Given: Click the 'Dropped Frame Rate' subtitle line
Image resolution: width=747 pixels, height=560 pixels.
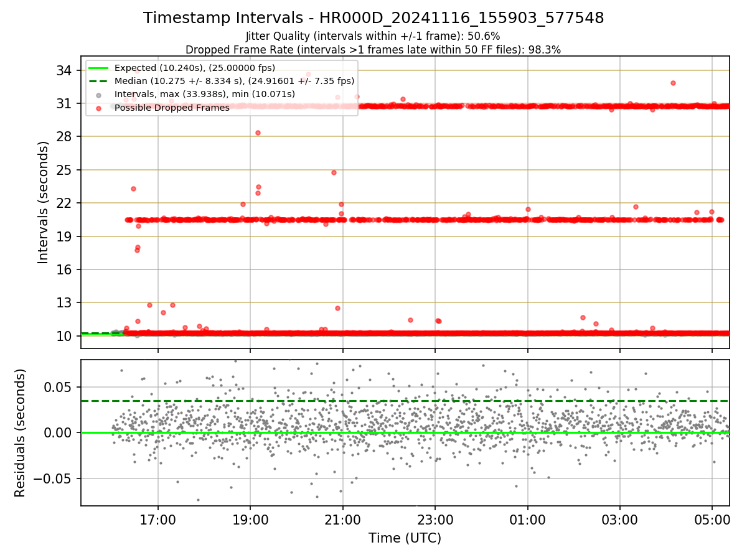Looking at the screenshot, I should click(374, 50).
